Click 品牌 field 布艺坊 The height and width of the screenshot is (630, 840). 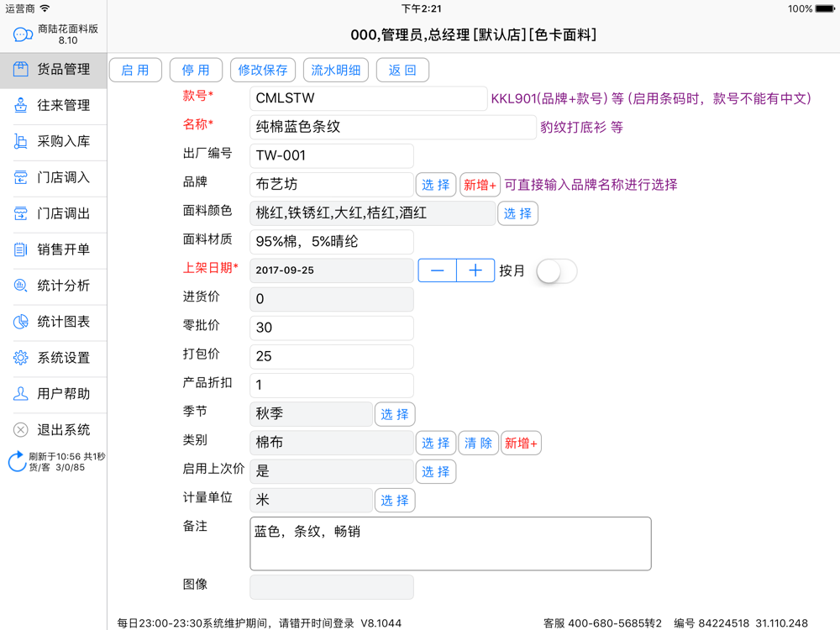tap(332, 184)
